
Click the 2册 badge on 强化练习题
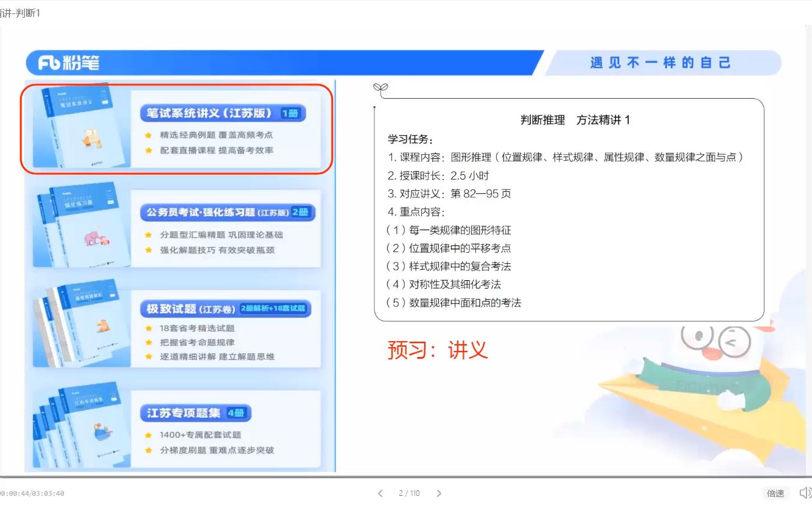301,213
